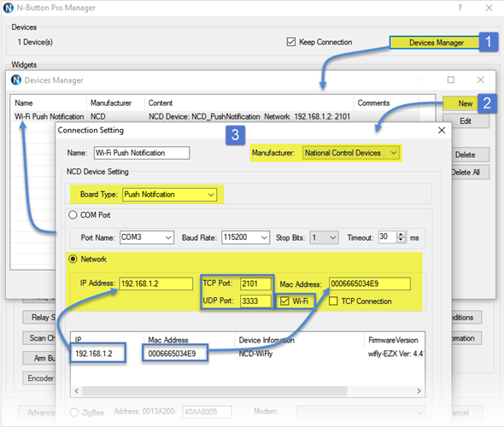The height and width of the screenshot is (427, 504).
Task: Edit the connection Name field
Action: click(142, 153)
